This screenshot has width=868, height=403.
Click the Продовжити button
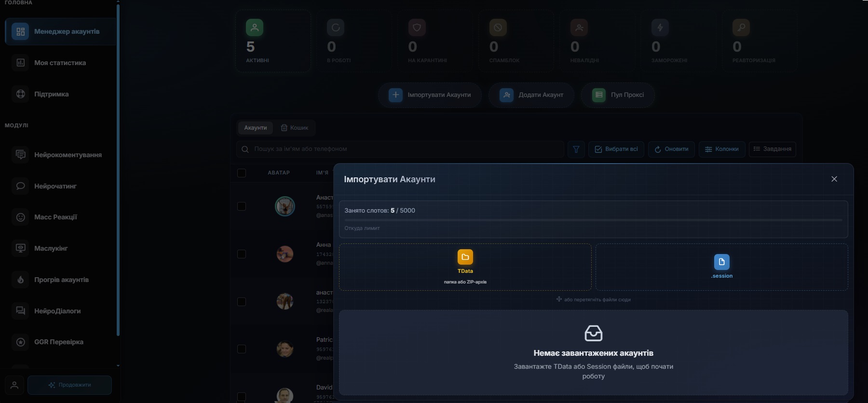[70, 385]
